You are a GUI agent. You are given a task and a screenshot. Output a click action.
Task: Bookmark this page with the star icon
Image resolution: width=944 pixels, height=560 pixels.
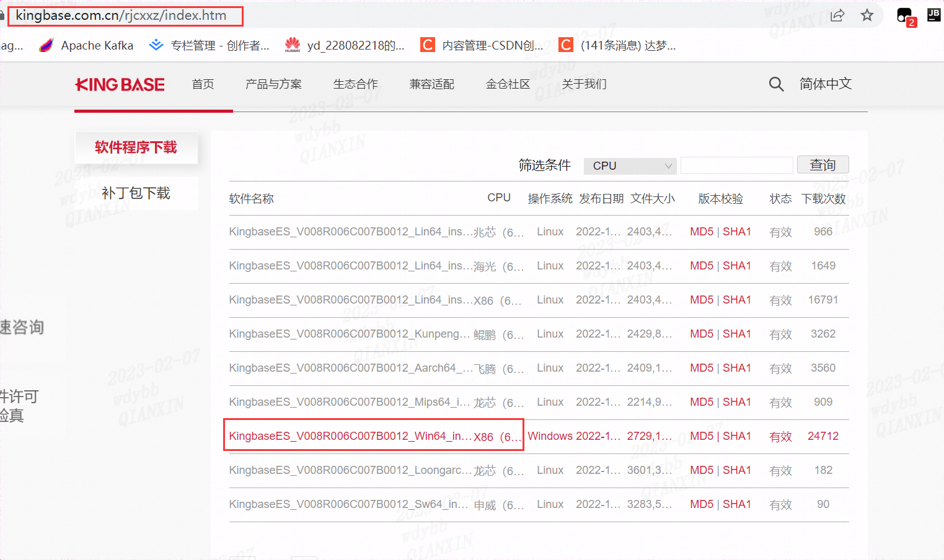pyautogui.click(x=867, y=15)
